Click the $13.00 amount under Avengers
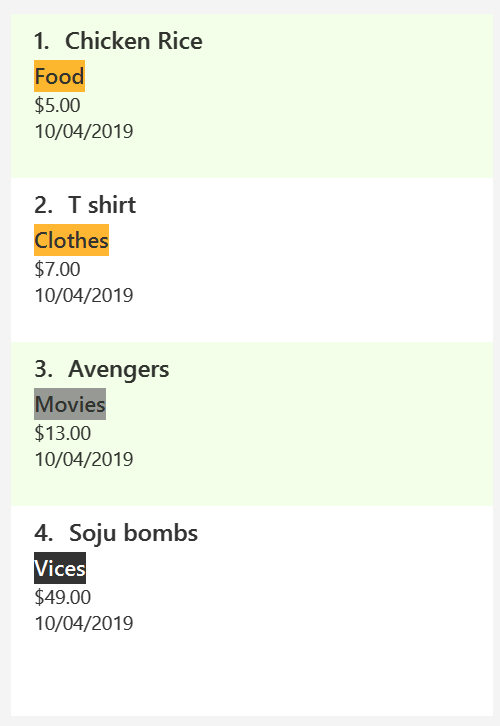 pos(62,433)
